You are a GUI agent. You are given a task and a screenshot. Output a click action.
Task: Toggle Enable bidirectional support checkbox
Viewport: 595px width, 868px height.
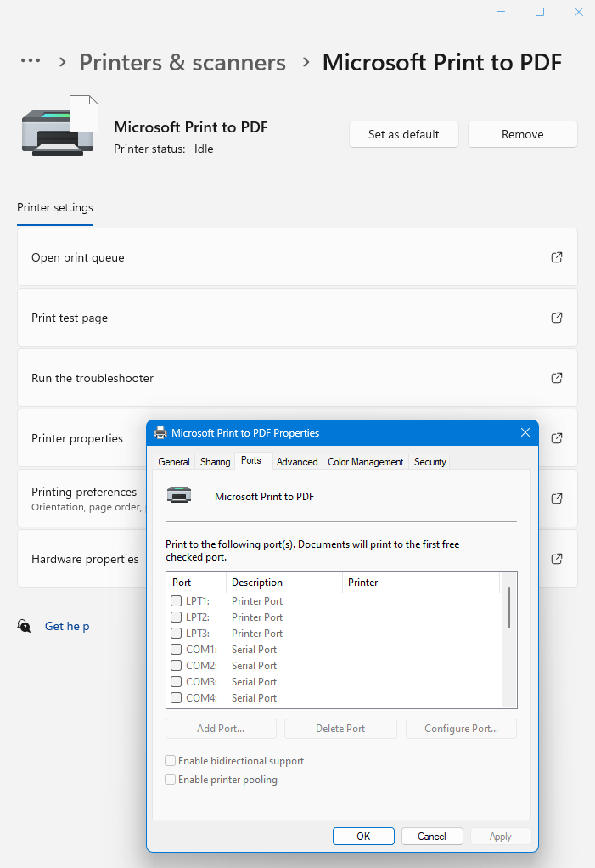coord(171,761)
